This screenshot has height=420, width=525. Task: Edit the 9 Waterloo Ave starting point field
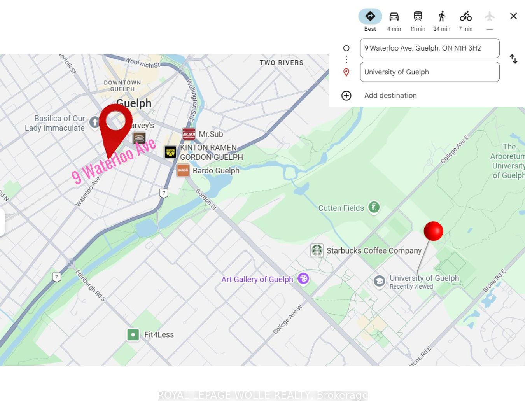point(429,48)
